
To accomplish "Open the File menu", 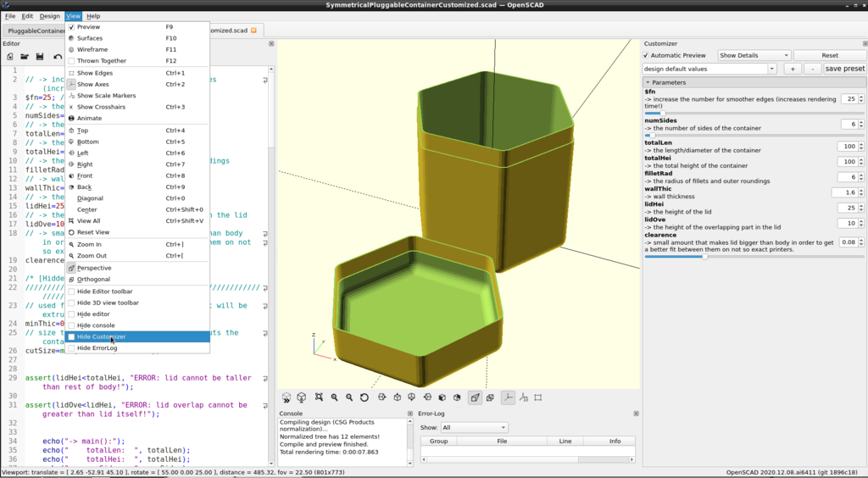I will click(x=10, y=16).
